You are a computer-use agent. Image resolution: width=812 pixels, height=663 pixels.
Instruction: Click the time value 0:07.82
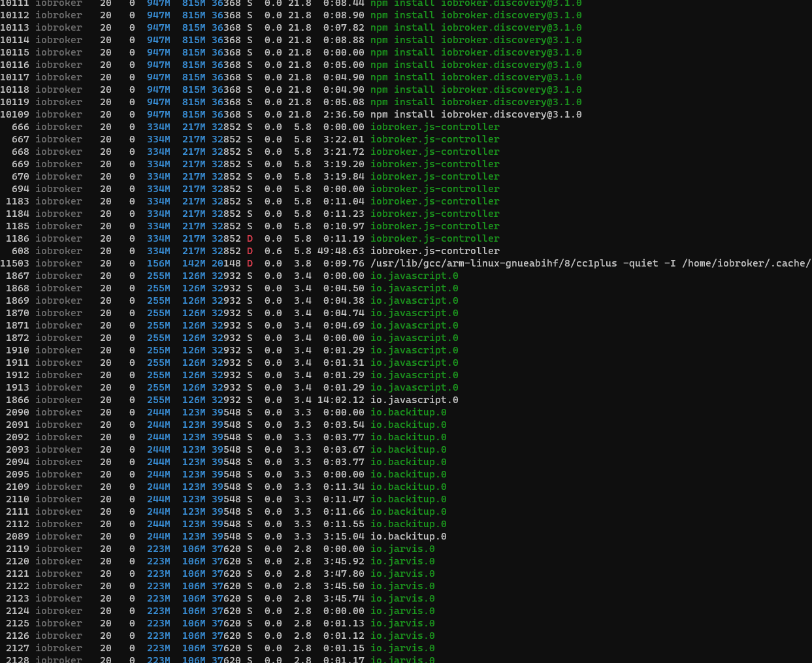[344, 27]
